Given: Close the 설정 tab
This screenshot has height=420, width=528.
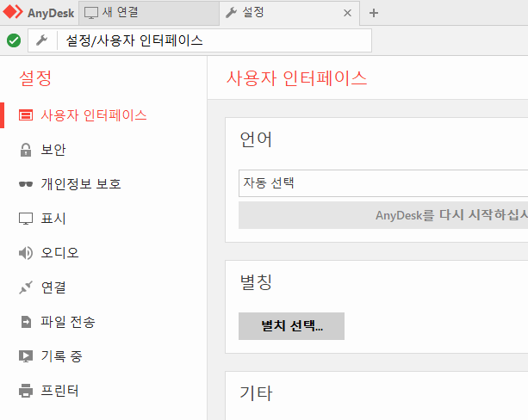Looking at the screenshot, I should [x=347, y=13].
